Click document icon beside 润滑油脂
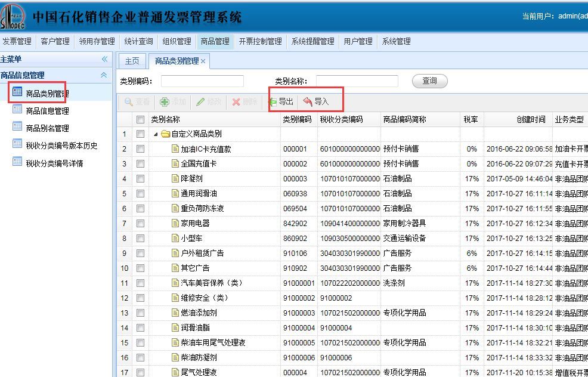 175,327
